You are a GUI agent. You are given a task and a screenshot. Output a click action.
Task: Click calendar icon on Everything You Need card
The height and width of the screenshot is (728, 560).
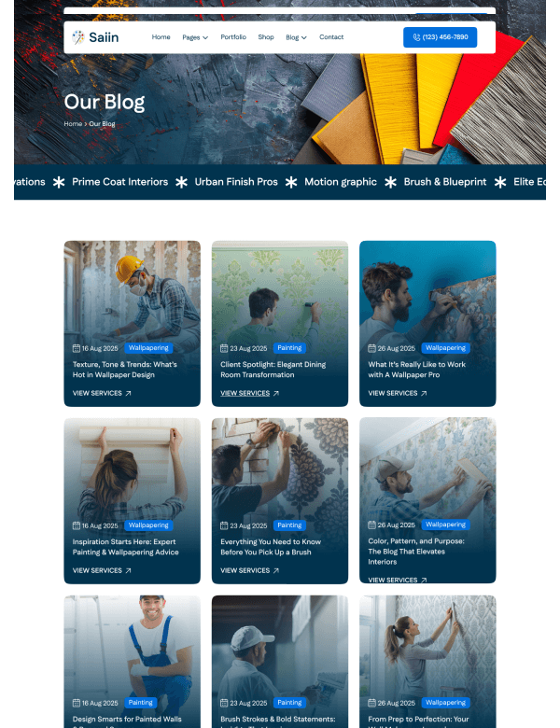click(x=224, y=525)
